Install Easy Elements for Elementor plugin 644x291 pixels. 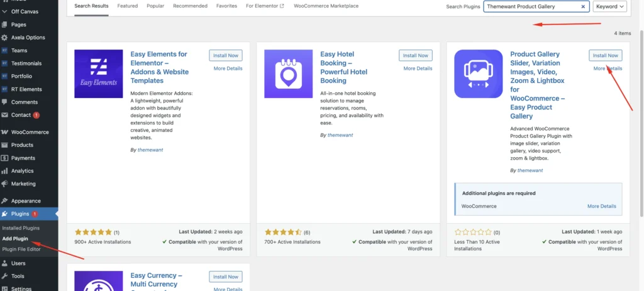coord(226,55)
